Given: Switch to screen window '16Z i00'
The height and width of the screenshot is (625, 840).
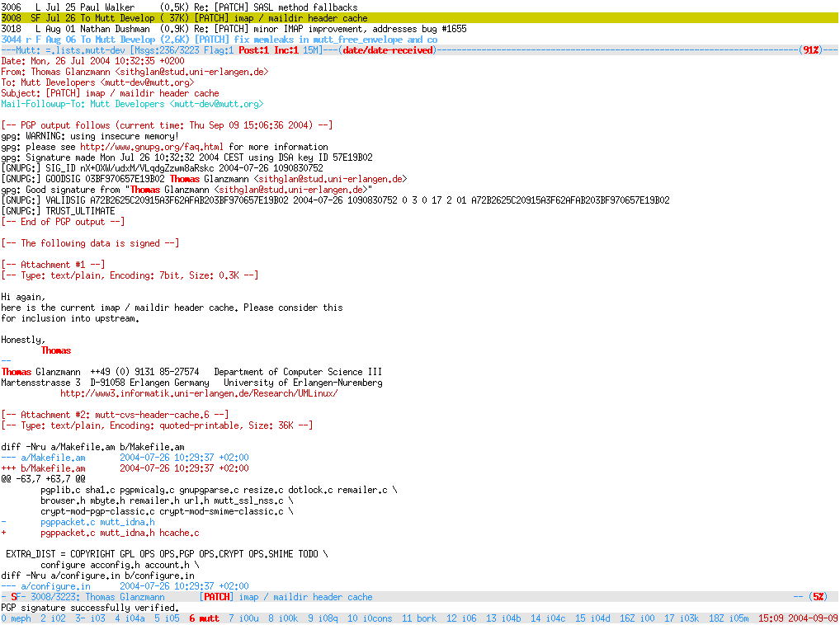Looking at the screenshot, I should (637, 618).
